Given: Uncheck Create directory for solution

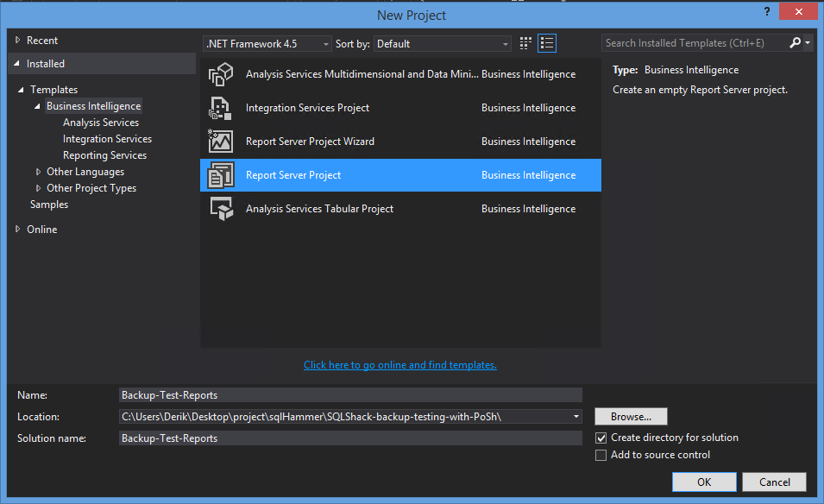Looking at the screenshot, I should coord(601,438).
